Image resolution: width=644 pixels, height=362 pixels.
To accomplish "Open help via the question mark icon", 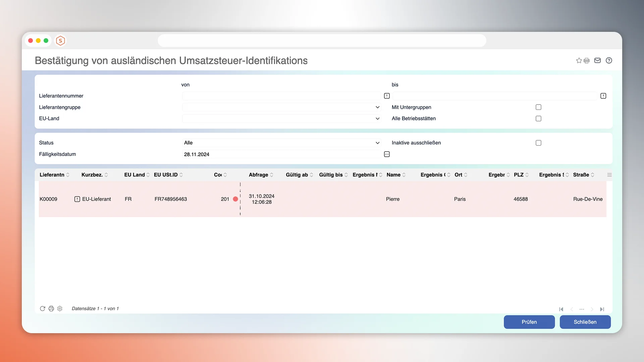I will pyautogui.click(x=609, y=60).
